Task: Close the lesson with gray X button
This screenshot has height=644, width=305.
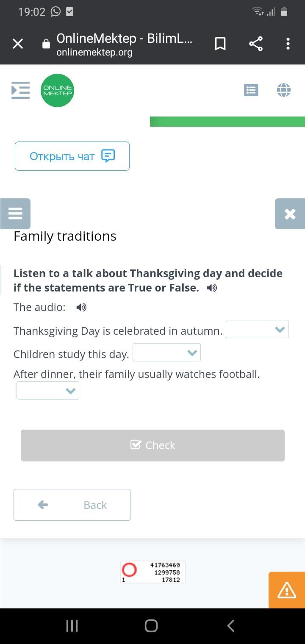Action: click(x=290, y=214)
